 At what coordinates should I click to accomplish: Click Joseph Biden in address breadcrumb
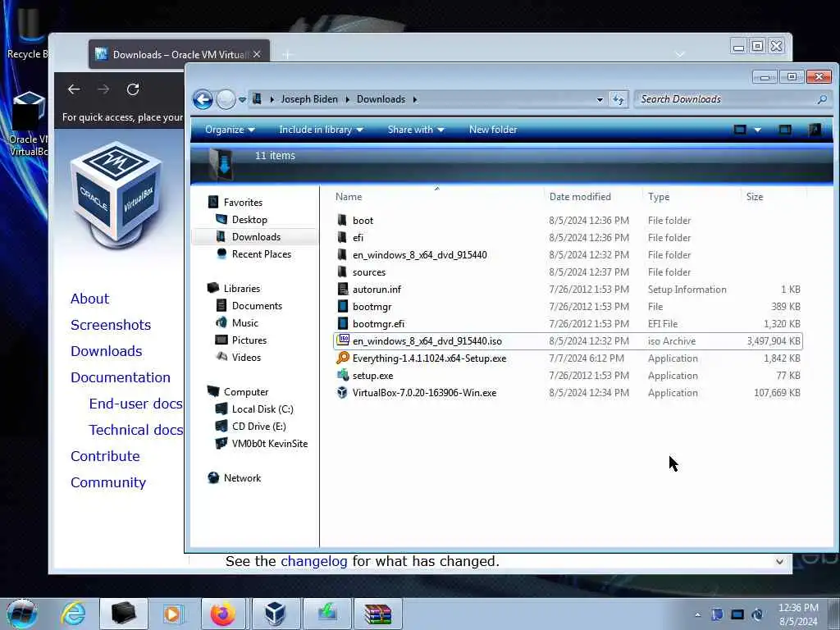tap(309, 99)
